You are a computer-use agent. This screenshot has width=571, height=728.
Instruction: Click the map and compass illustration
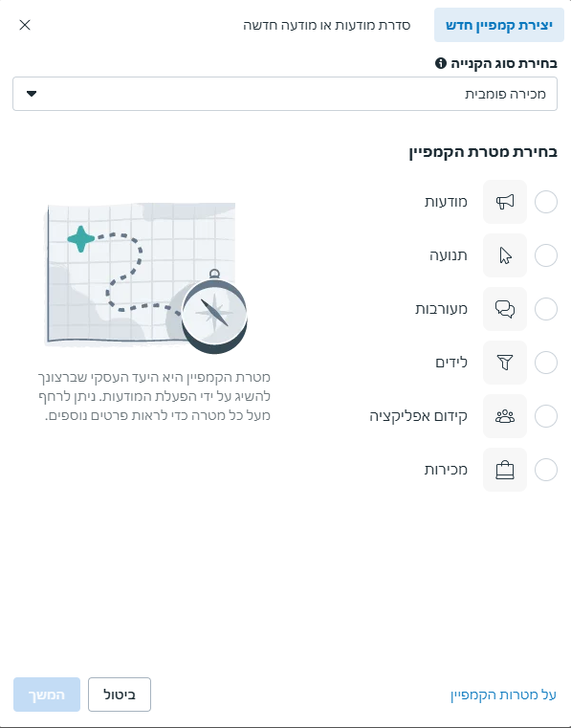(x=146, y=277)
